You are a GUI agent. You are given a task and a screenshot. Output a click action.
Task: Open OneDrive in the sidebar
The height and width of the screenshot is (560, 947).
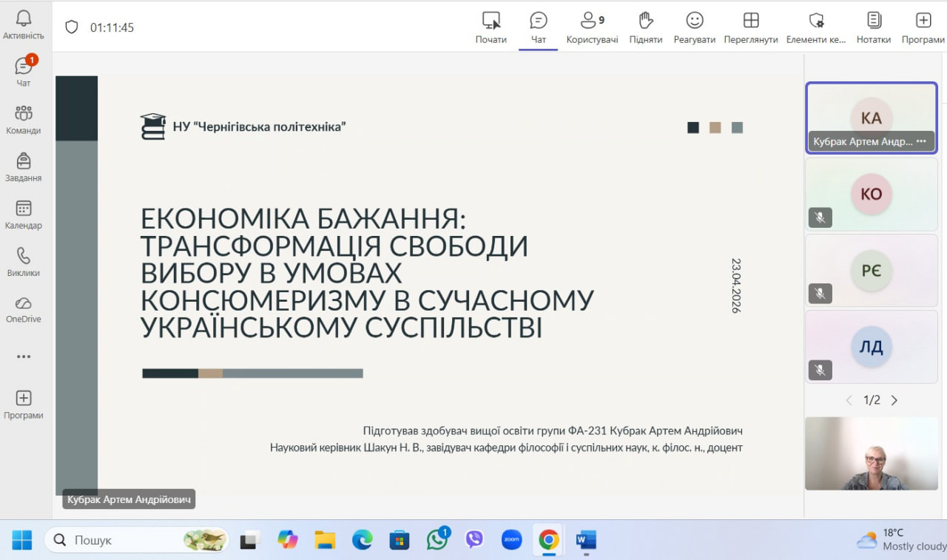coord(24,308)
